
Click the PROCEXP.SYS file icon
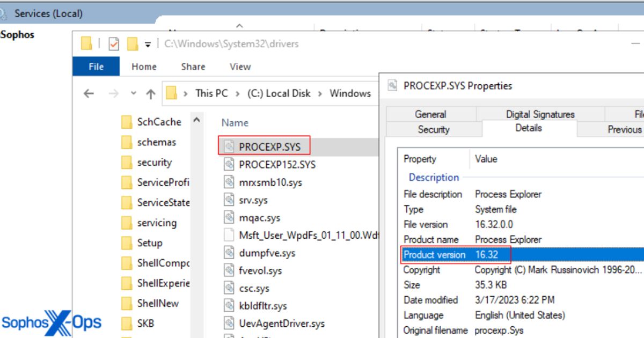coord(229,146)
